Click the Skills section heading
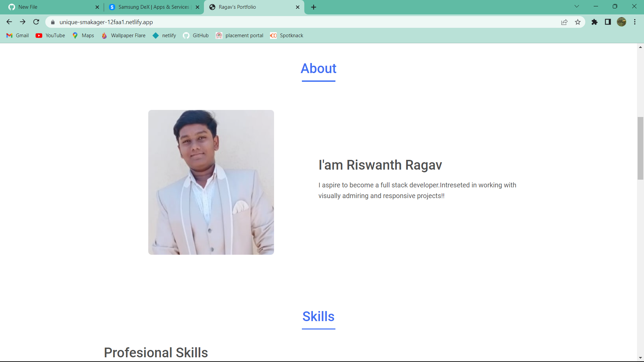The width and height of the screenshot is (644, 362). [x=318, y=316]
